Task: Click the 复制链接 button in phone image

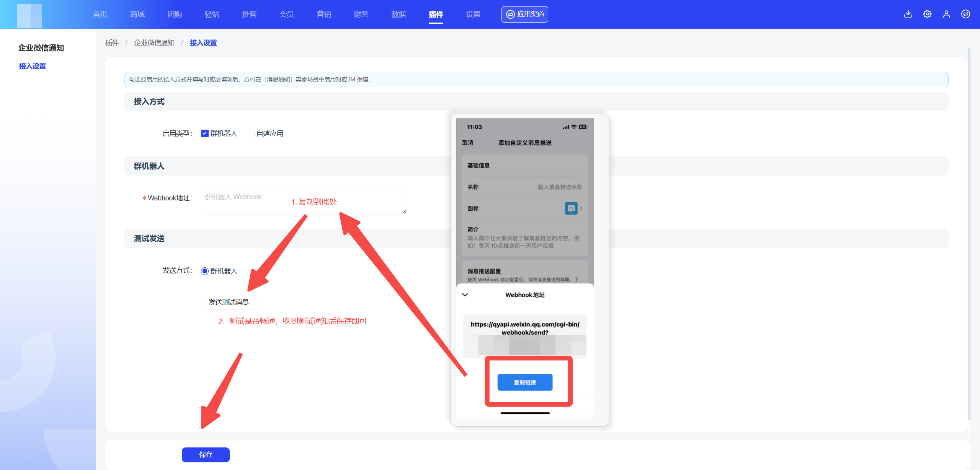Action: click(525, 382)
